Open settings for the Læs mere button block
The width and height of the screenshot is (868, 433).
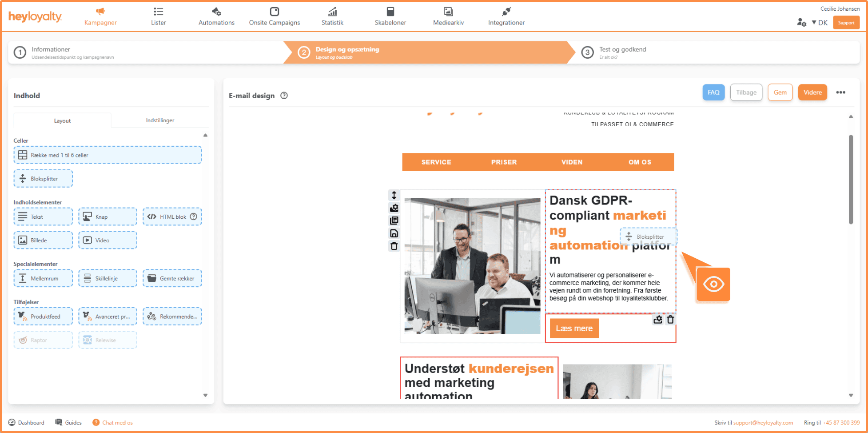tap(657, 319)
